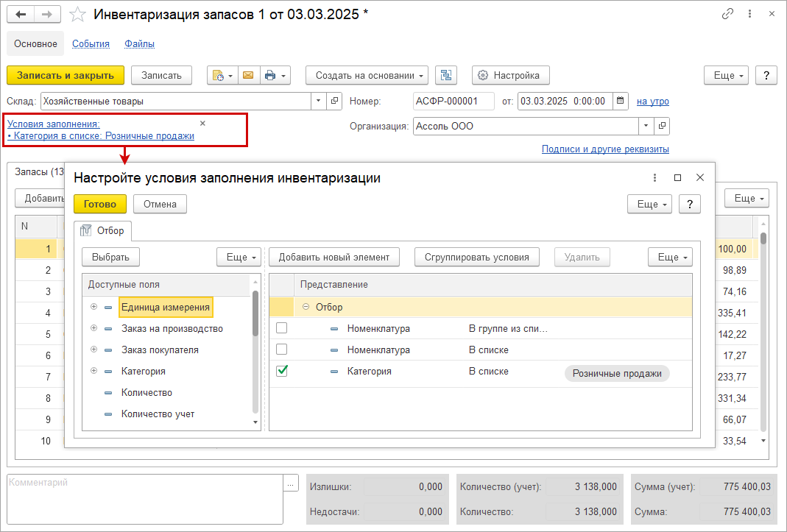The height and width of the screenshot is (532, 787).
Task: Click the Номер field АСФР-000001
Action: click(454, 101)
